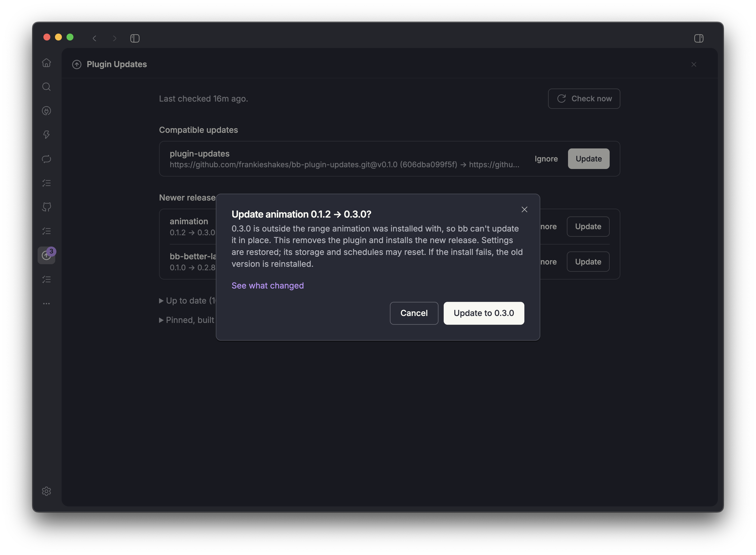Toggle the right sidebar panel icon
The width and height of the screenshot is (756, 555).
click(x=699, y=38)
